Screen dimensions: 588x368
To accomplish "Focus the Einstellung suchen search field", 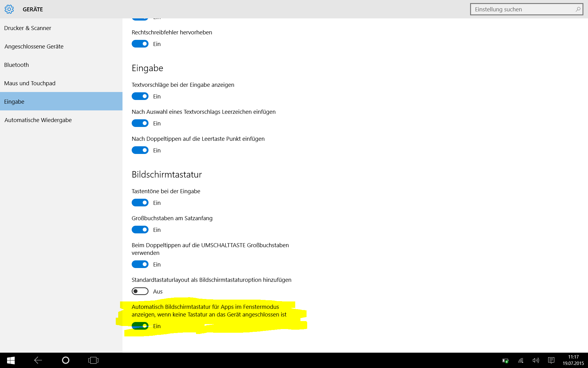I will [x=522, y=9].
